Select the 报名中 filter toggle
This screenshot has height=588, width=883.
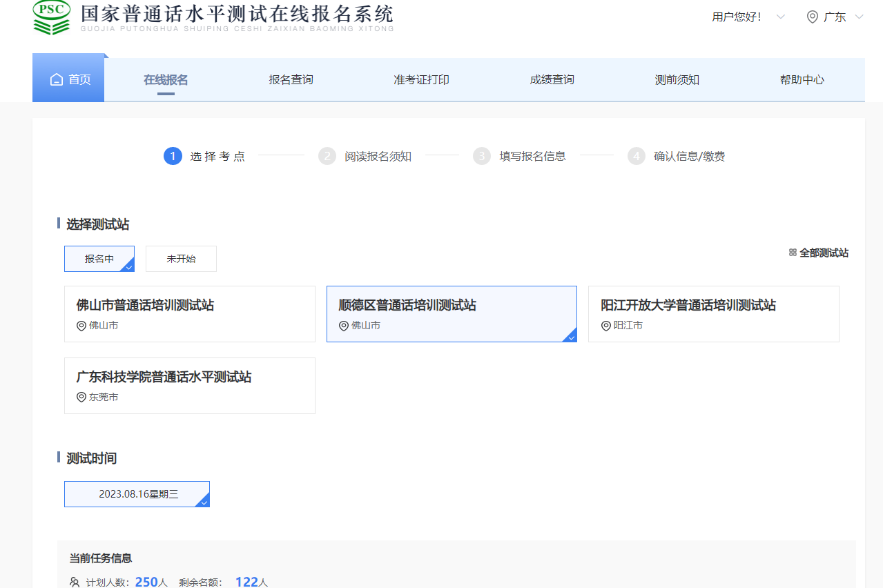pos(99,259)
